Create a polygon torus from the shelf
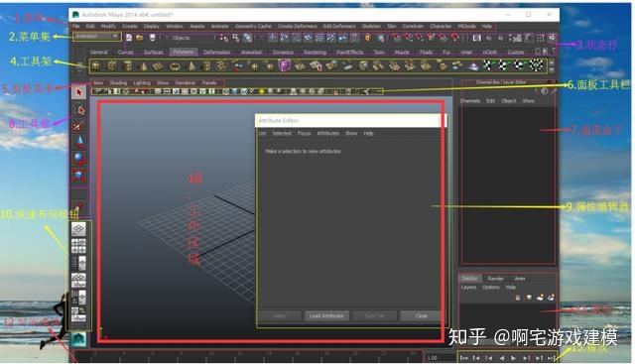The height and width of the screenshot is (364, 635). pyautogui.click(x=175, y=65)
